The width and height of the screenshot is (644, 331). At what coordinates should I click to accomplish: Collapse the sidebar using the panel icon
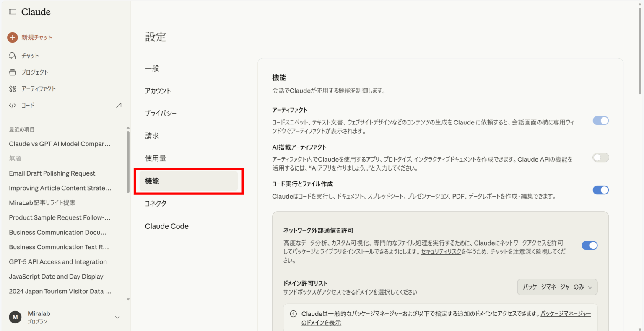click(x=13, y=12)
